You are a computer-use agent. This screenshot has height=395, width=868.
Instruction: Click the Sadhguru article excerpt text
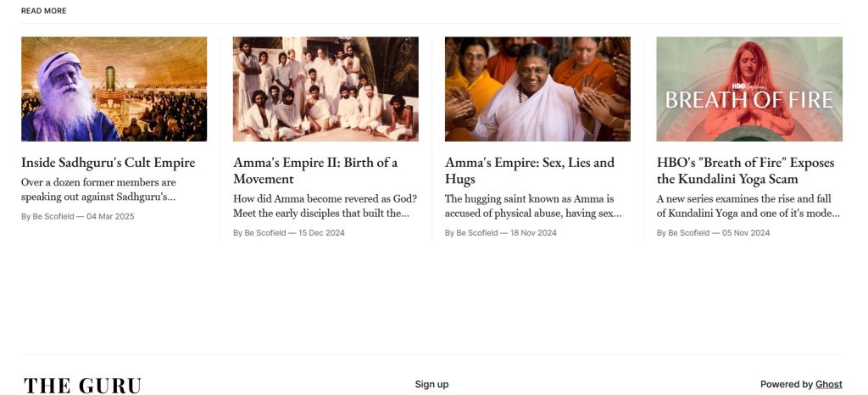[98, 190]
